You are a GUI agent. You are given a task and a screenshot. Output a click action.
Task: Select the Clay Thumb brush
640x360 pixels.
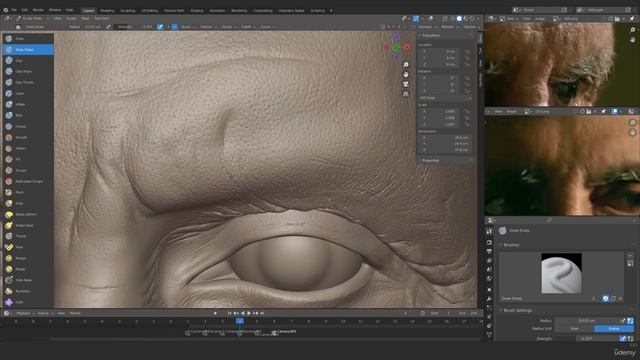[28, 82]
